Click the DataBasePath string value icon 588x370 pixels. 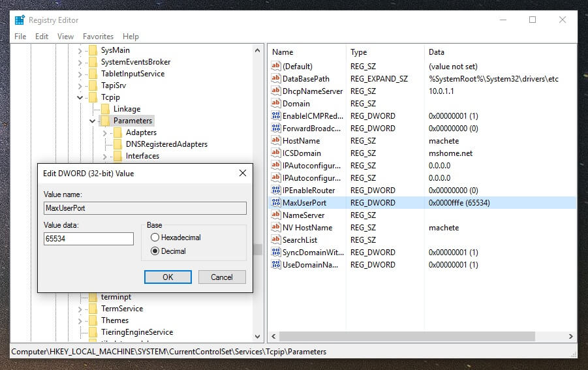(x=276, y=78)
